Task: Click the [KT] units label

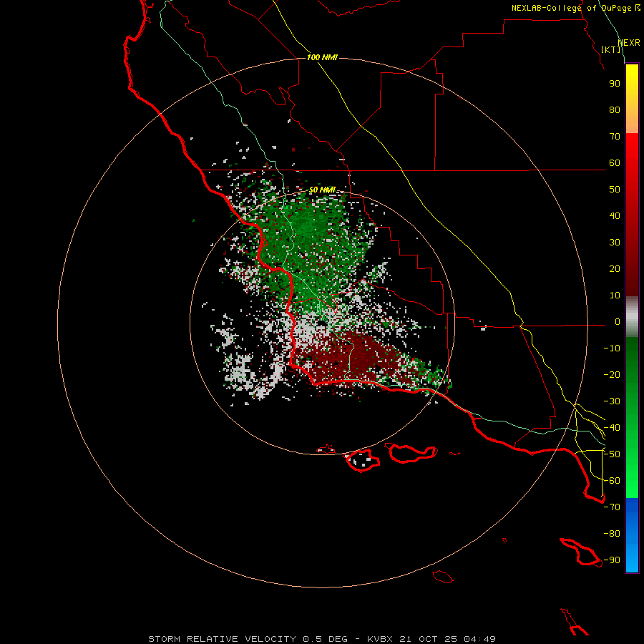Action: tap(611, 49)
